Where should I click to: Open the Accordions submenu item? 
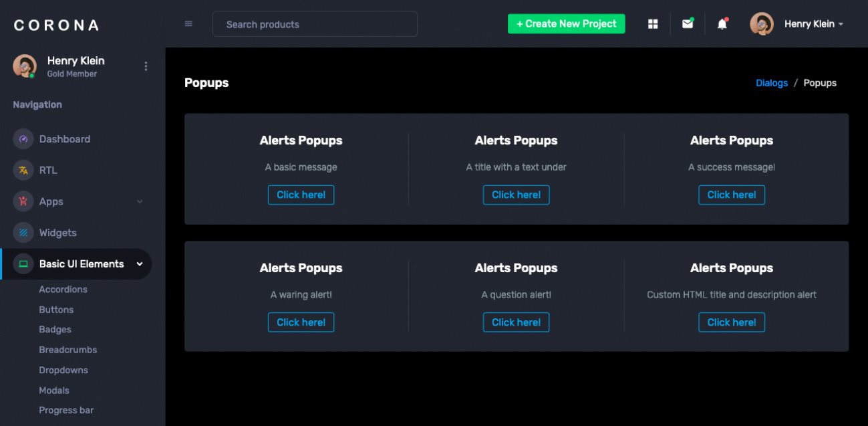point(63,290)
